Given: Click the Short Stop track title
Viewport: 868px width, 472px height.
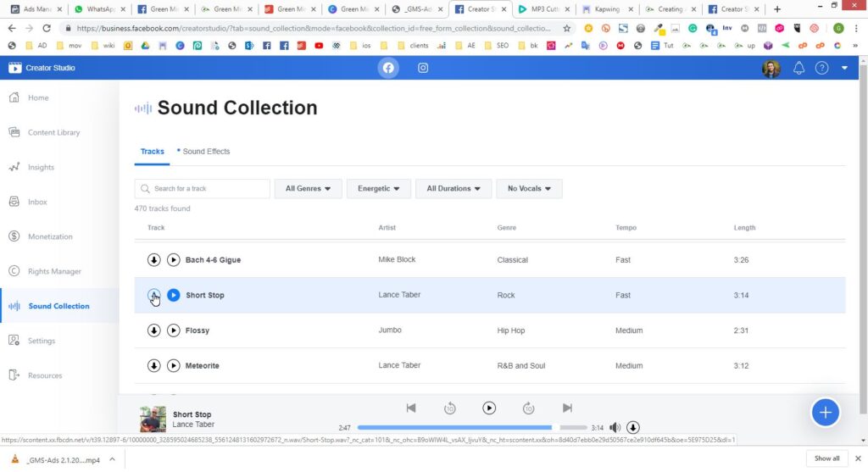Looking at the screenshot, I should [x=205, y=296].
